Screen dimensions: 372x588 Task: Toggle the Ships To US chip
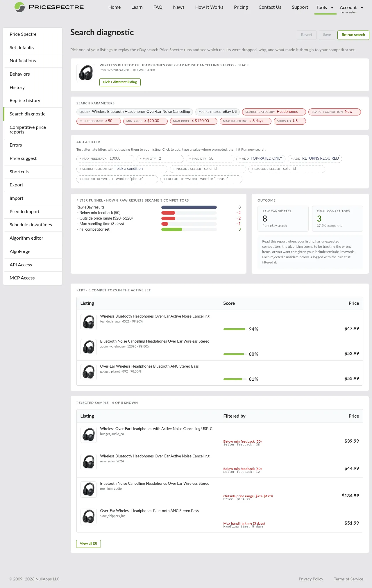(x=290, y=121)
